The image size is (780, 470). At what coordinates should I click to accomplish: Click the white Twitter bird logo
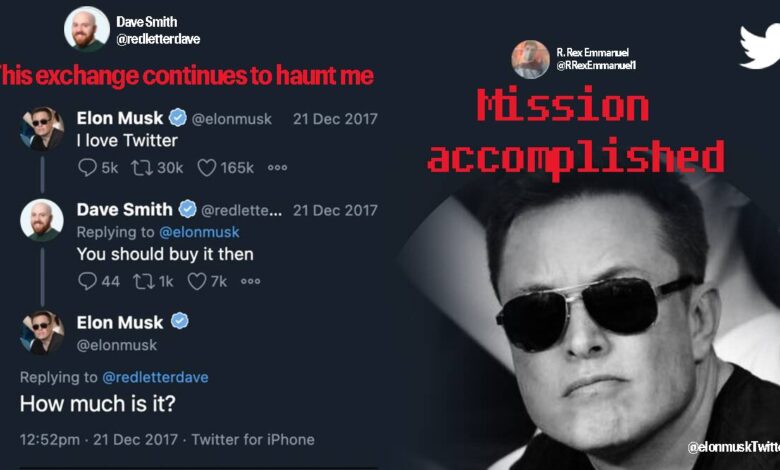(x=758, y=46)
